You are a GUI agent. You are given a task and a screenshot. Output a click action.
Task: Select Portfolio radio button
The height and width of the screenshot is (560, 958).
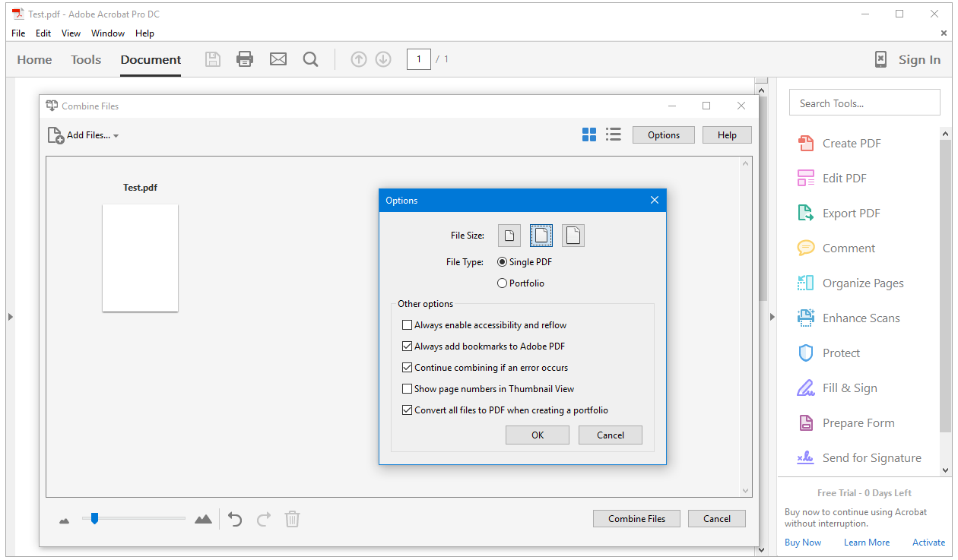pyautogui.click(x=502, y=283)
